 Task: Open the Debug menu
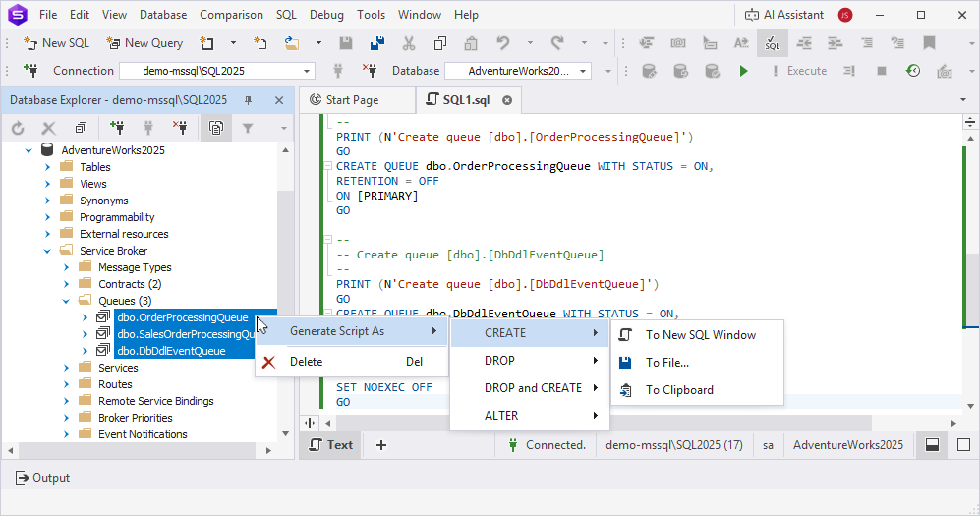[x=326, y=15]
